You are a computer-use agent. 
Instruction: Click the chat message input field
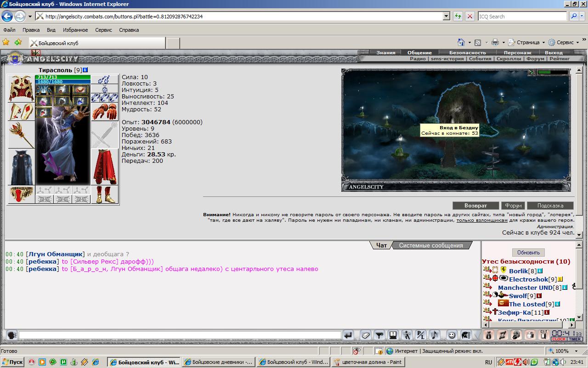pos(180,335)
